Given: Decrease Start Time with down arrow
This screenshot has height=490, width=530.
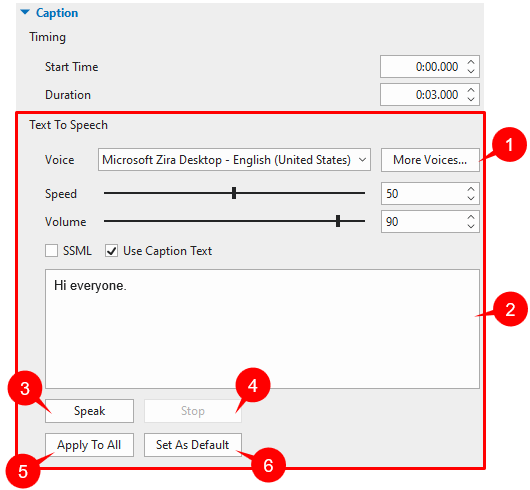Looking at the screenshot, I should tap(471, 71).
